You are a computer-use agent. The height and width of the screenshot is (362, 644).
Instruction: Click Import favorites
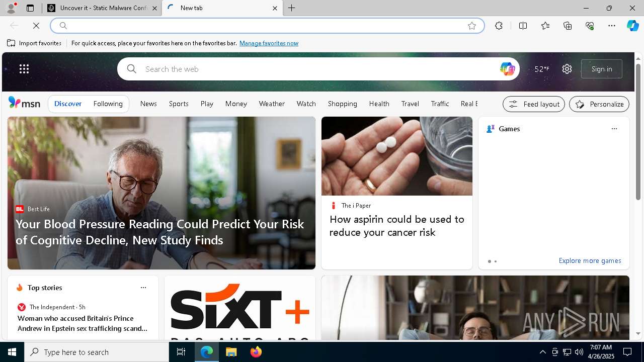pyautogui.click(x=34, y=43)
